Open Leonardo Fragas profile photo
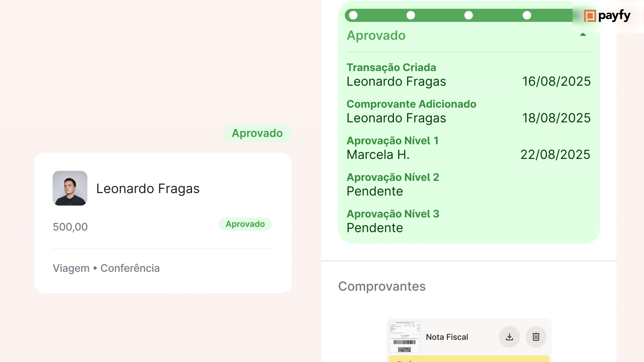The height and width of the screenshot is (362, 644). [70, 188]
